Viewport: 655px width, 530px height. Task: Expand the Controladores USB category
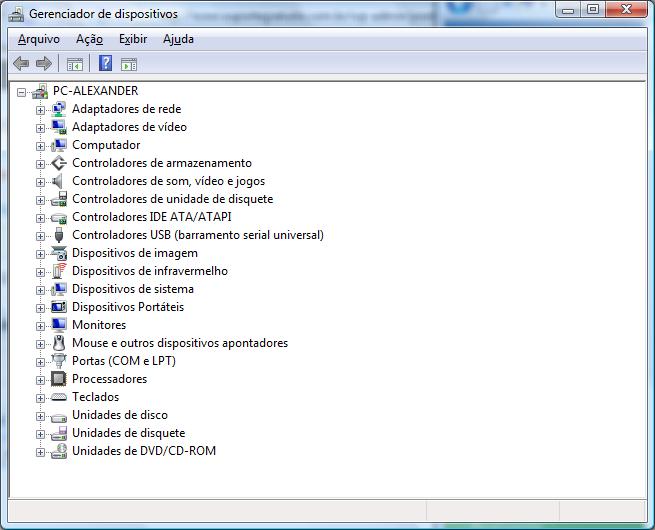click(41, 236)
